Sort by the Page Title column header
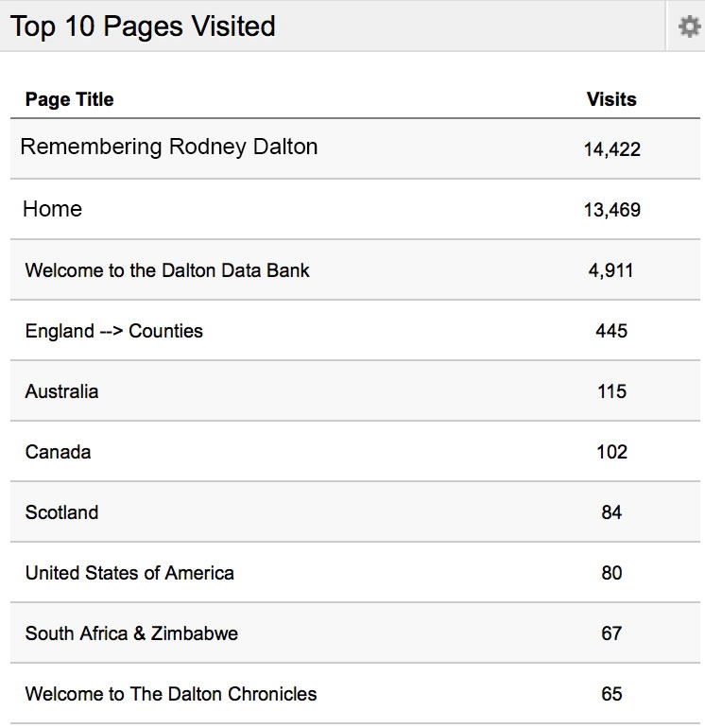Viewport: 705px width, 728px height. [69, 99]
